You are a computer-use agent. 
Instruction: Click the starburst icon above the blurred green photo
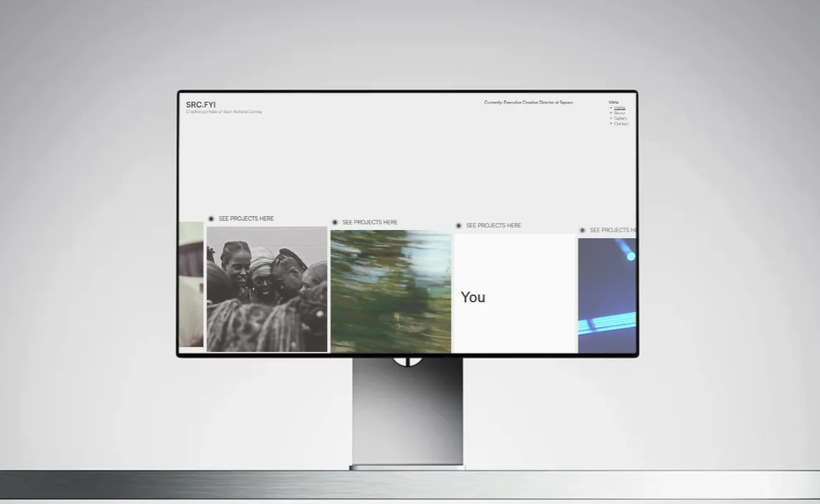point(335,222)
